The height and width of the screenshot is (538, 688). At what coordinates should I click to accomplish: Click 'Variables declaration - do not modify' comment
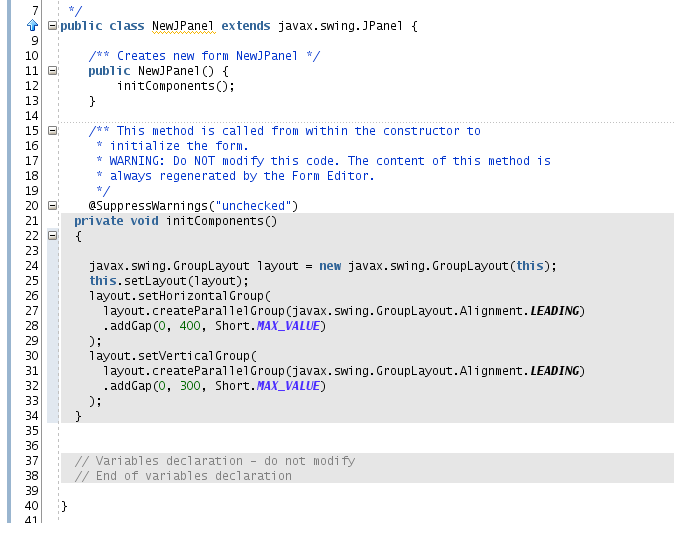(x=215, y=461)
